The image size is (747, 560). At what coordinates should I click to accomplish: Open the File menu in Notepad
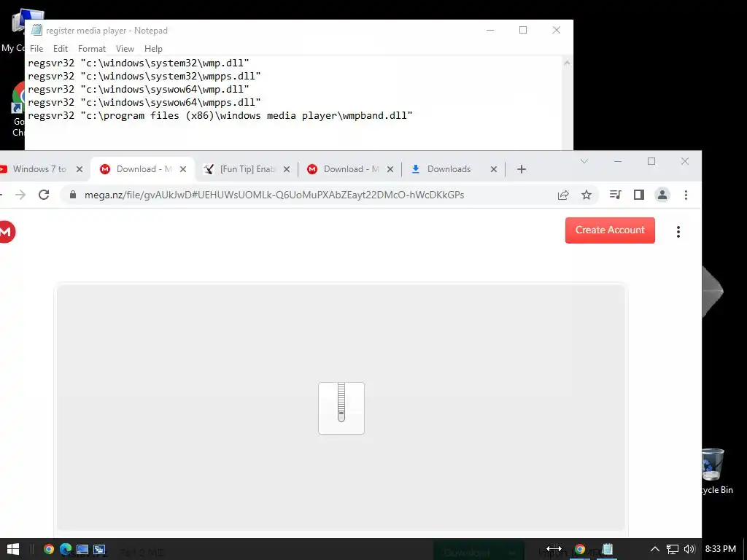36,49
